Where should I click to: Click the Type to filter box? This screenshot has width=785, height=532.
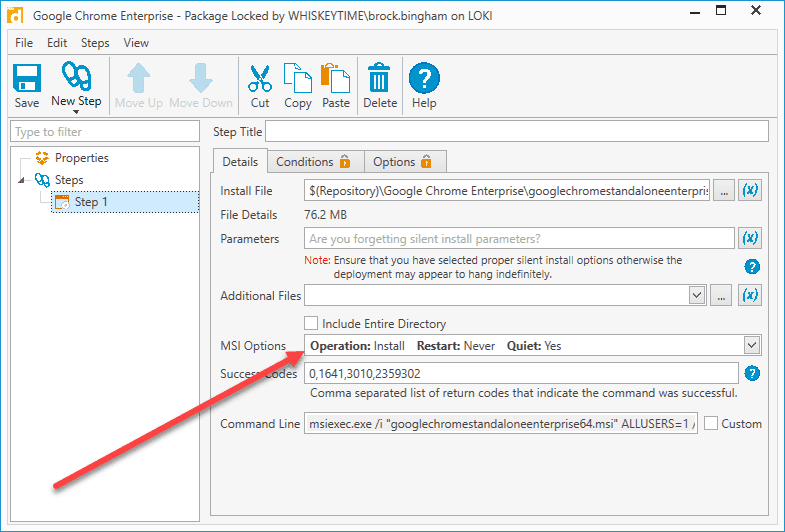tap(105, 132)
